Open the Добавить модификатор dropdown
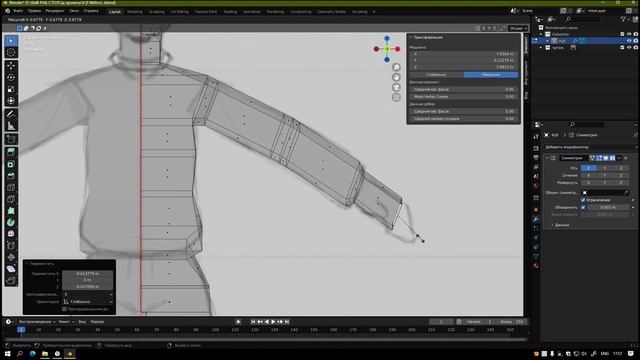640x360 pixels. 590,147
